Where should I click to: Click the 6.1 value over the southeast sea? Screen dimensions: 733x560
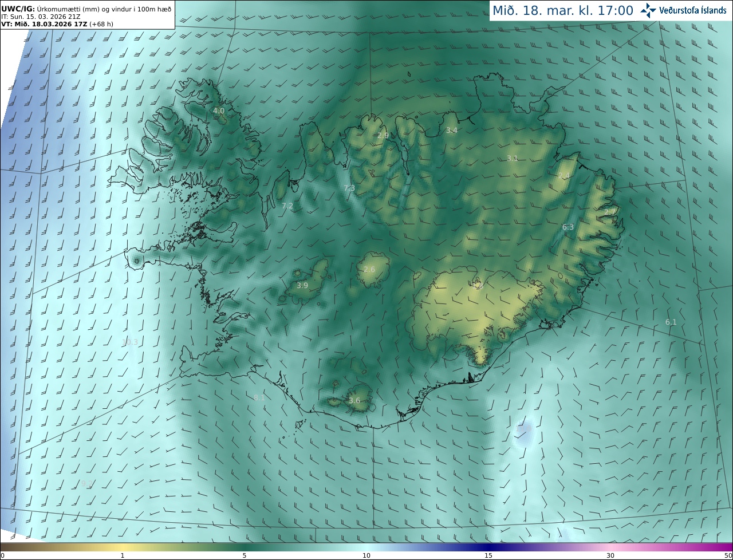coord(671,322)
